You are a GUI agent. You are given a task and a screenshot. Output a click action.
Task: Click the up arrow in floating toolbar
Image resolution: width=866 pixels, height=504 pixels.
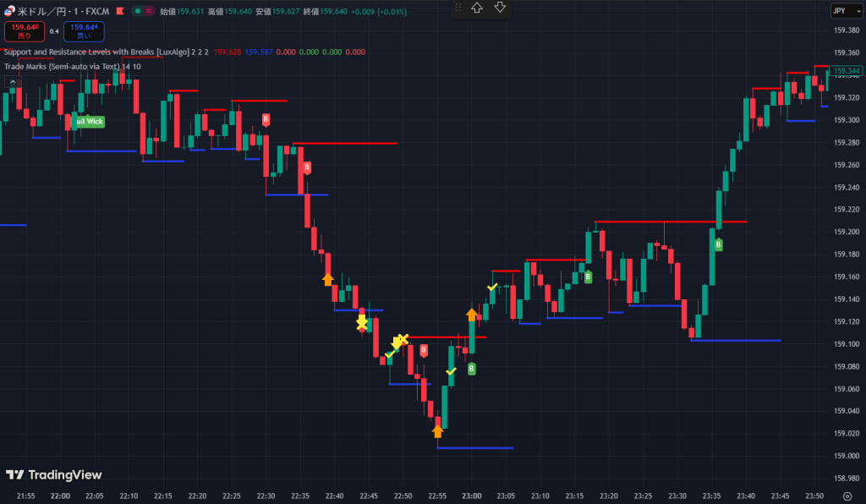click(477, 8)
